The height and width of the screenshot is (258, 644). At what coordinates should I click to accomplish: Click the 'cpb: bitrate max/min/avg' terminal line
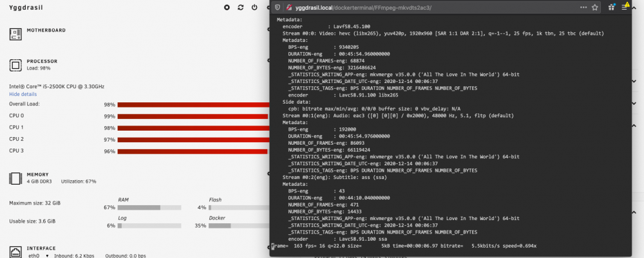[x=374, y=109]
